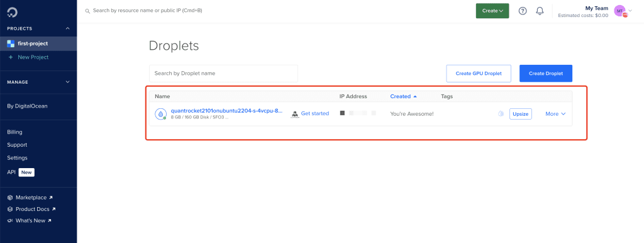The image size is (644, 243).
Task: Click the blue Create Droplet button
Action: (x=546, y=74)
